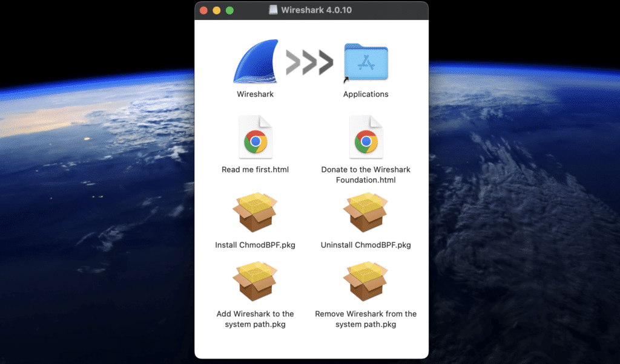Zoom the Wireshark 4.0.10 window with green button
The height and width of the screenshot is (364, 620).
(229, 10)
